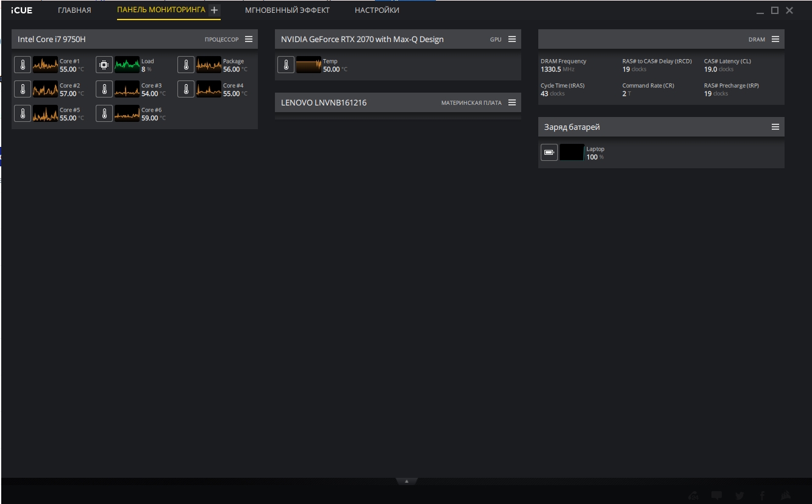The image size is (812, 504).
Task: Click the Core #1 temperature graph
Action: click(45, 65)
